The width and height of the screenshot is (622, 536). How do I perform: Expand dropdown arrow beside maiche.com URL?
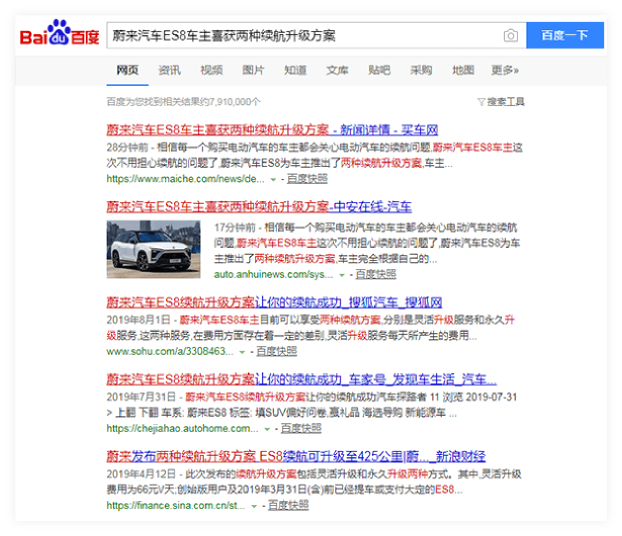(273, 179)
